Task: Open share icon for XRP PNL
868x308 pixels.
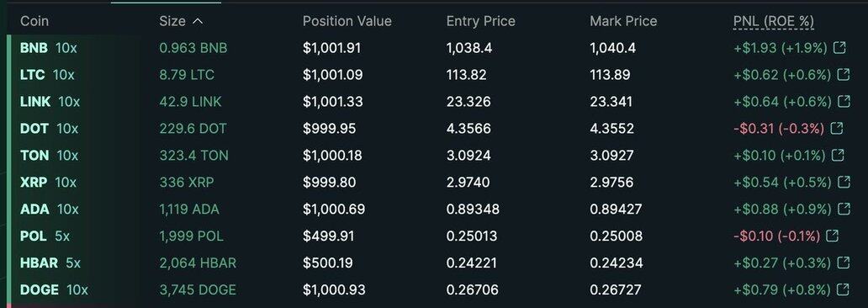Action: 844,182
